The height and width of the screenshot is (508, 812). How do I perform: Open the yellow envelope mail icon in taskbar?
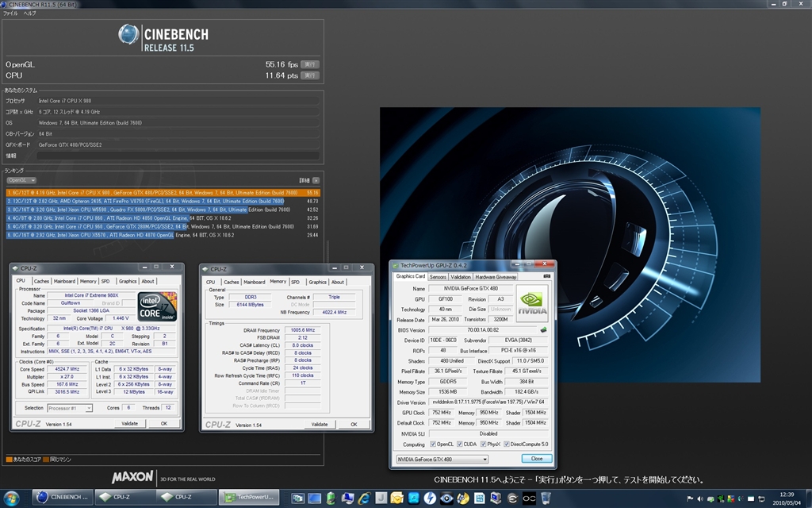tap(396, 498)
